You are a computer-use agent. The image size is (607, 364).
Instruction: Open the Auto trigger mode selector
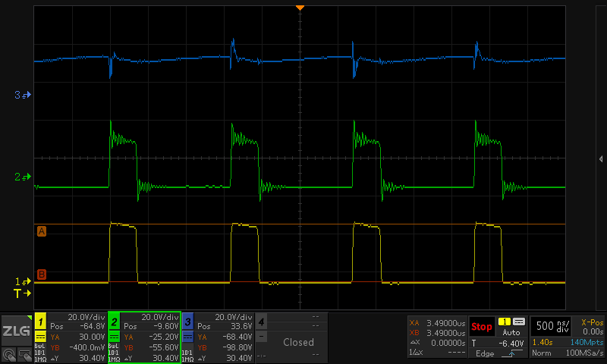coord(511,332)
